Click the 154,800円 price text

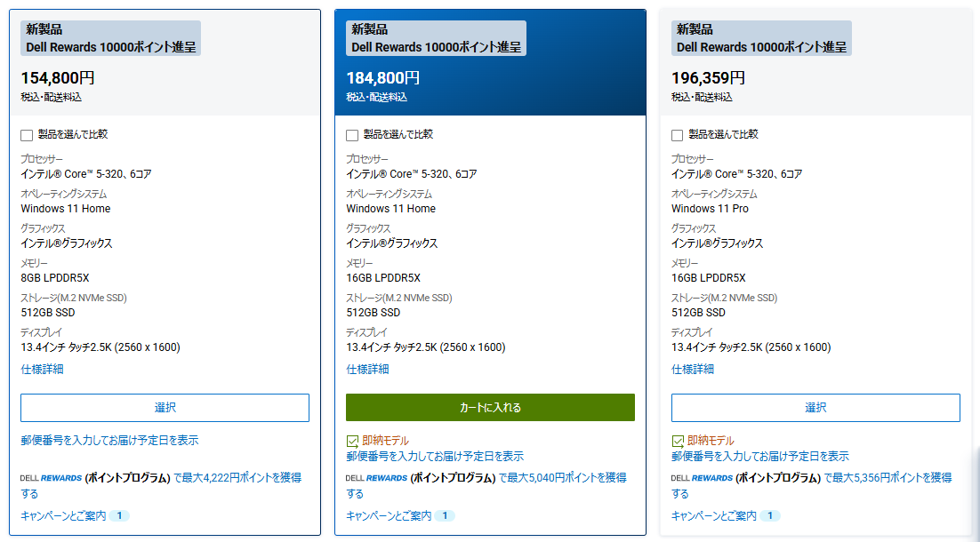pos(58,78)
